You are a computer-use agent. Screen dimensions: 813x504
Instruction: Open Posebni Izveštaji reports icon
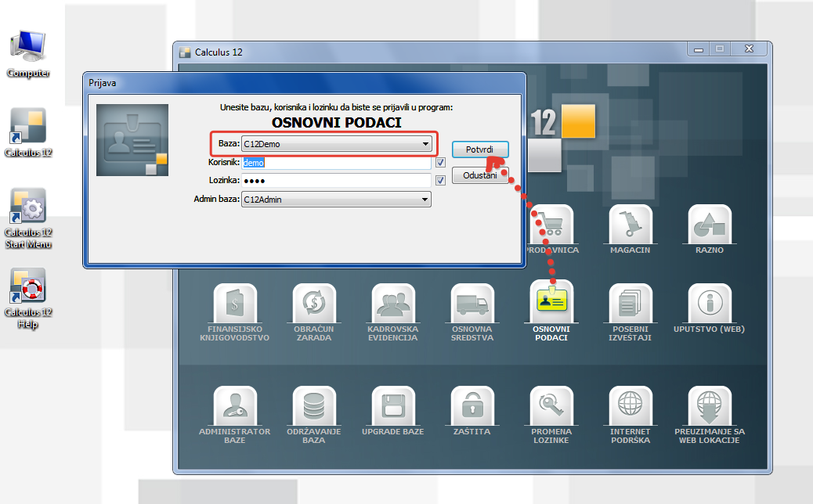pos(631,304)
